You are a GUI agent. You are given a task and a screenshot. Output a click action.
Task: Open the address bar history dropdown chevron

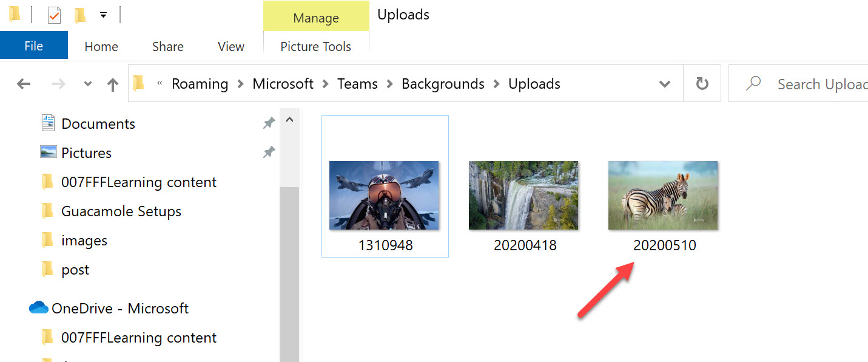(665, 83)
